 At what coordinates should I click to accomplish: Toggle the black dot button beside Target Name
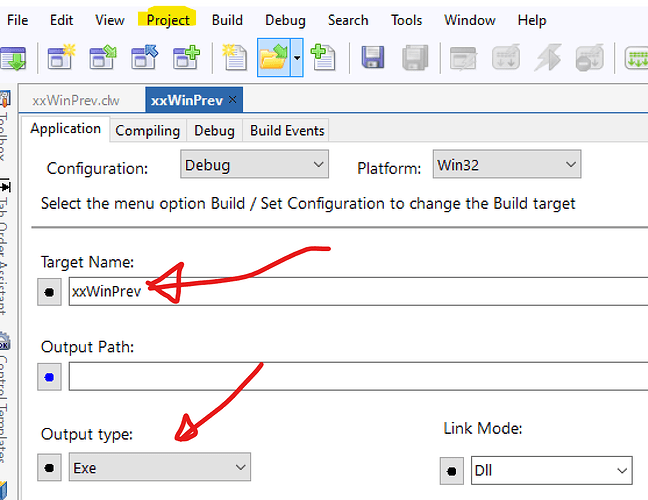click(50, 292)
